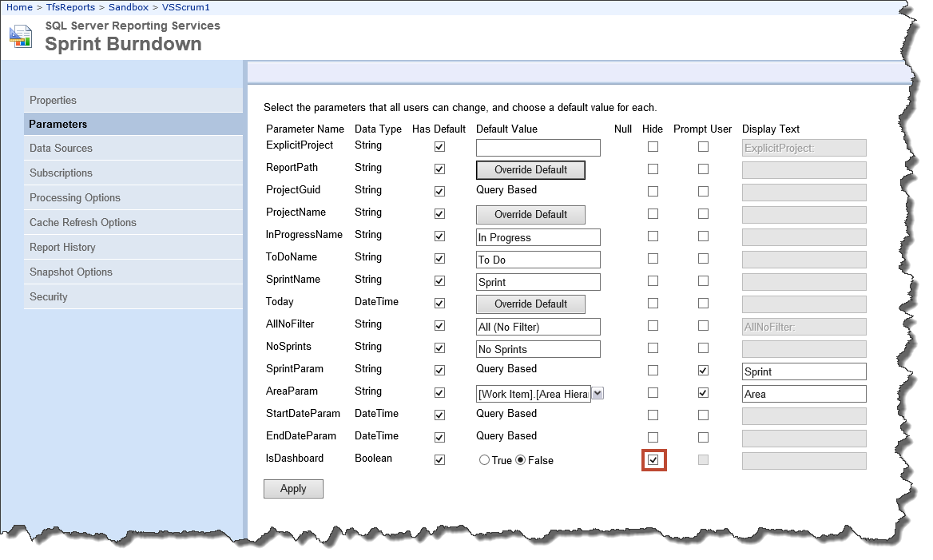
Task: Toggle Prompt User checkbox for SprintParam
Action: [x=703, y=371]
